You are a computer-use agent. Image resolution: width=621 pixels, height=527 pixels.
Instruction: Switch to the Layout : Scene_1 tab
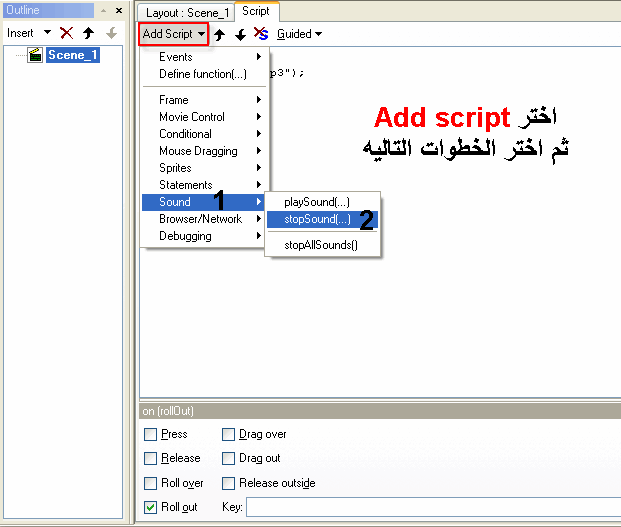[x=184, y=12]
